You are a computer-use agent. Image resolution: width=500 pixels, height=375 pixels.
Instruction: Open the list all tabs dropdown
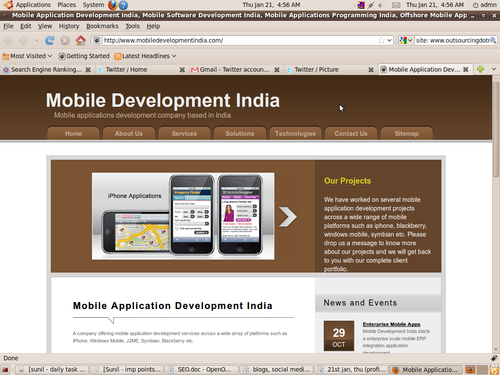(x=494, y=69)
